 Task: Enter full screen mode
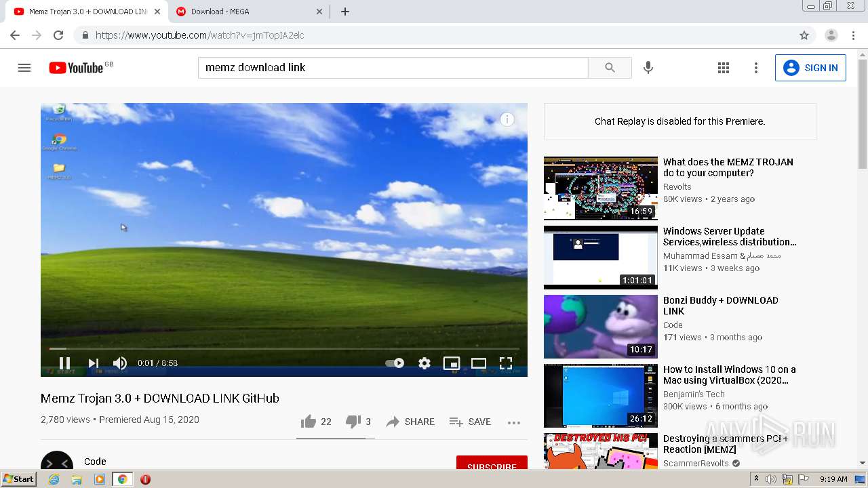(x=506, y=363)
